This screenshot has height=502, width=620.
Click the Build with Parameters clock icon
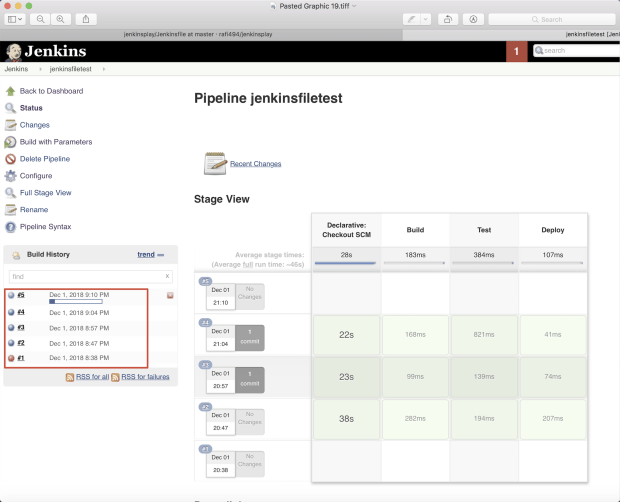coord(10,142)
